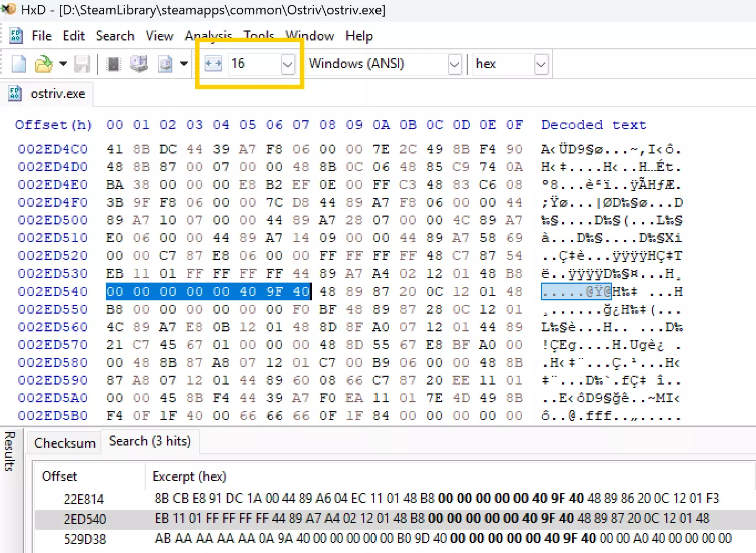Click the Offset column header in results

point(60,477)
